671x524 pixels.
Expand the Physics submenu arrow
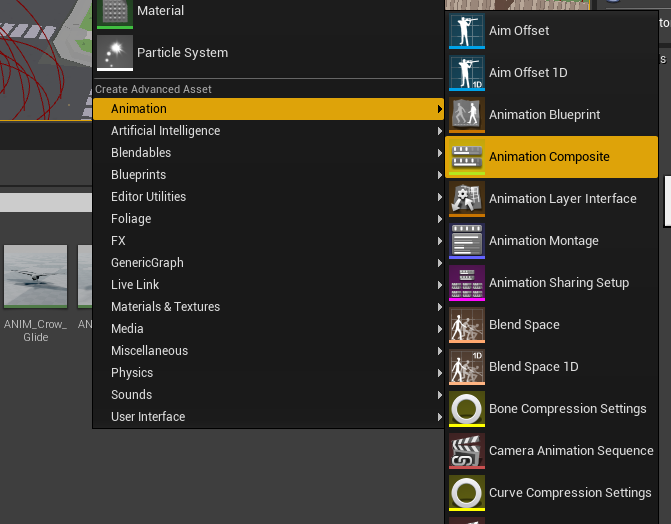point(439,373)
